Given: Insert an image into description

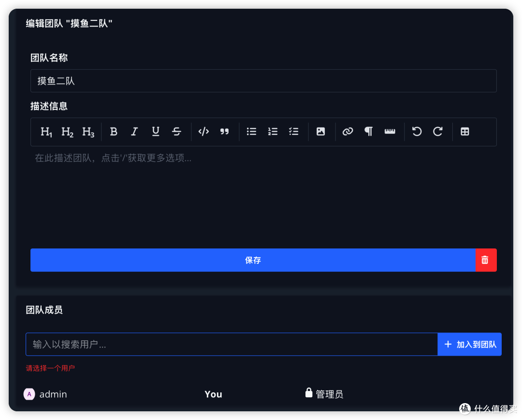Looking at the screenshot, I should tap(320, 132).
